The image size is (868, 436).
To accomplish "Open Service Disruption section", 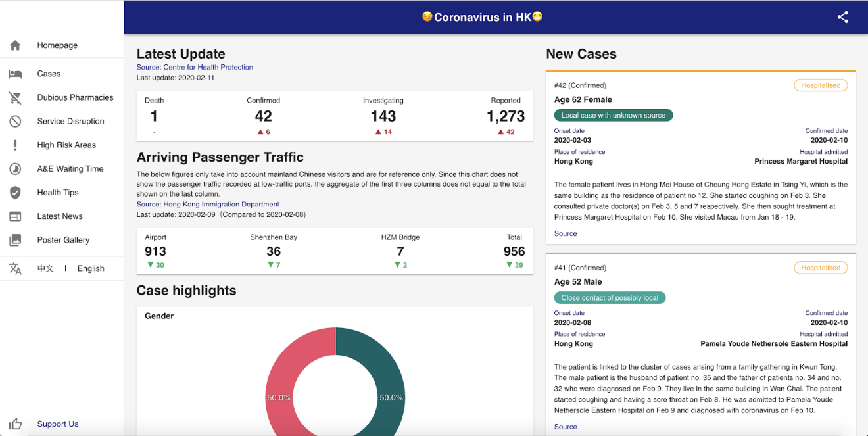I will (x=70, y=121).
